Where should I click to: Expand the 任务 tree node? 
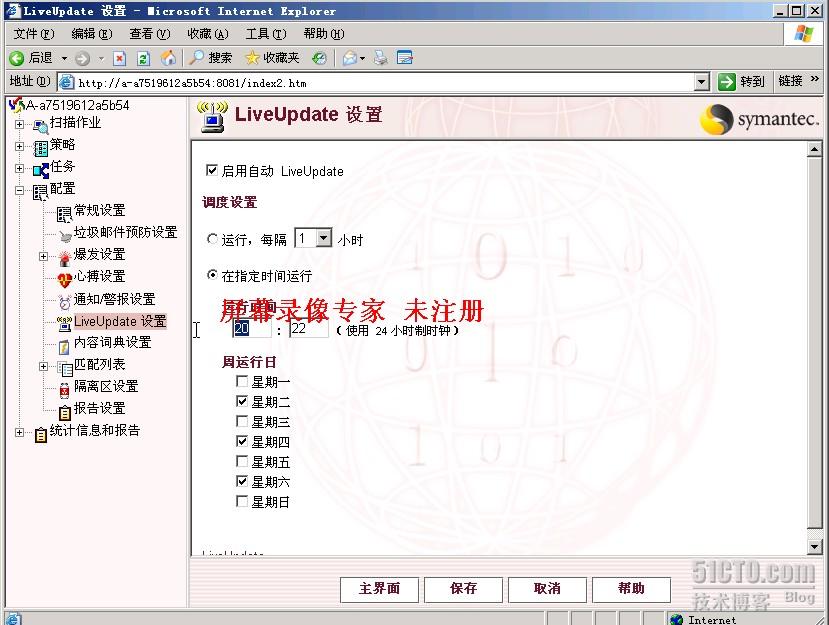[20, 169]
